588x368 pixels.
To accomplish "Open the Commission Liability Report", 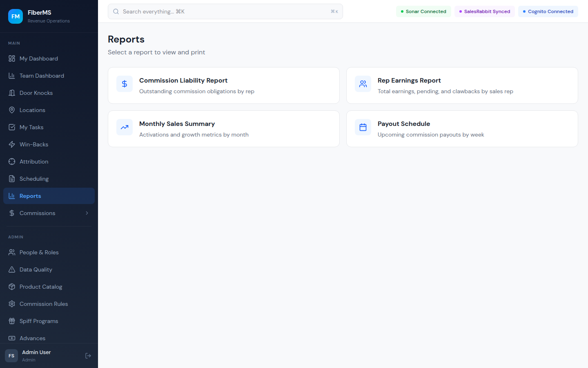I will coord(223,85).
